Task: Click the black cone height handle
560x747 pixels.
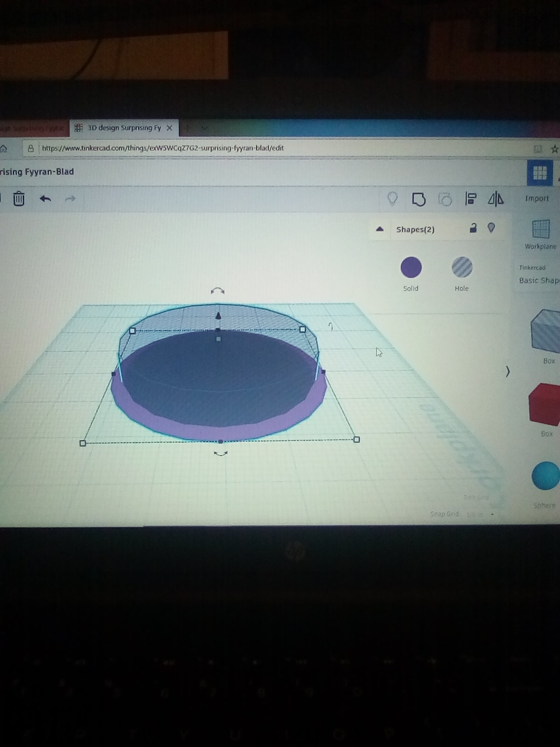Action: [x=218, y=316]
